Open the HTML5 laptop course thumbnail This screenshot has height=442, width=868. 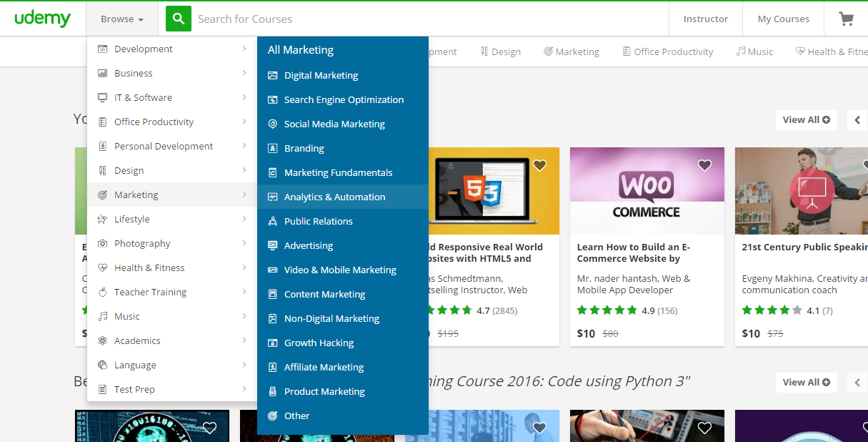494,191
